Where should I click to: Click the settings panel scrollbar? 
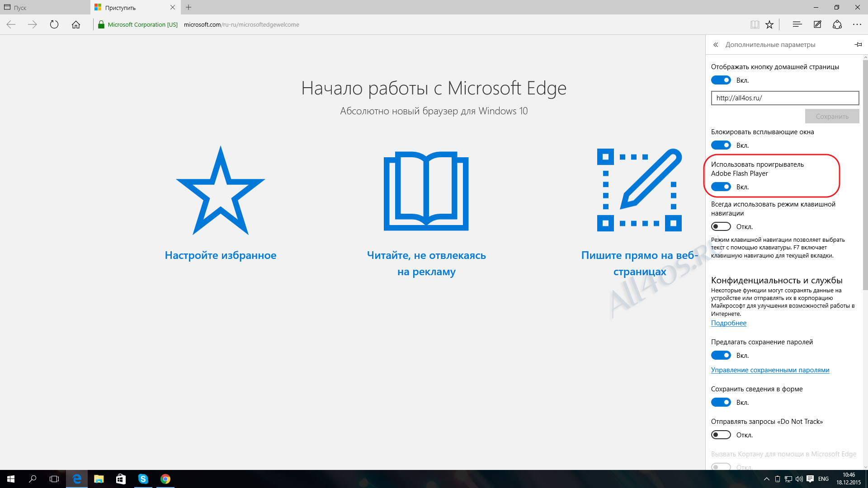coord(865,175)
